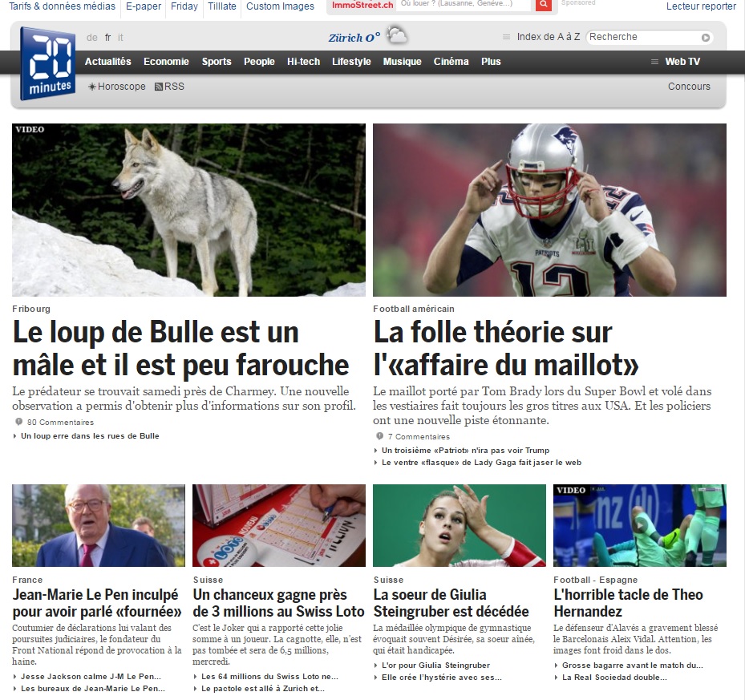Open link Un loup erre dans les rues de Bulle
This screenshot has width=745, height=700.
click(90, 435)
